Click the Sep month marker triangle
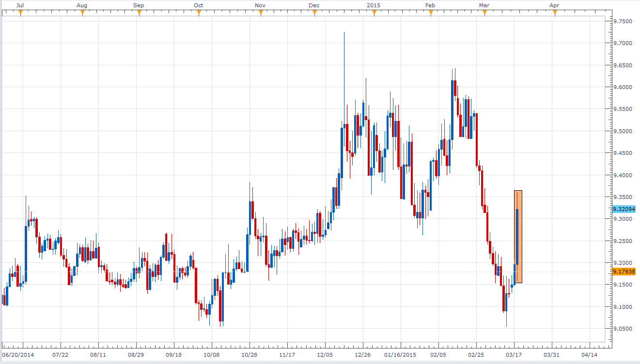This screenshot has width=640, height=364. [139, 13]
